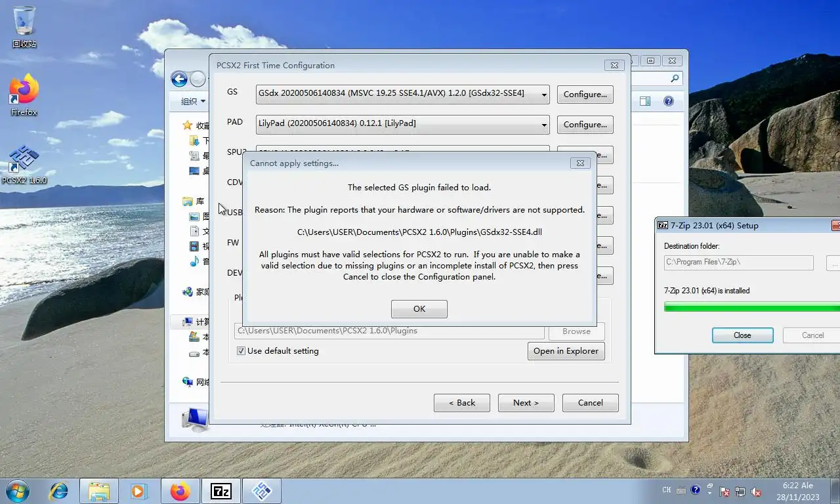Click the green 7-Zip install progress bar
This screenshot has height=504, width=840.
click(x=752, y=307)
